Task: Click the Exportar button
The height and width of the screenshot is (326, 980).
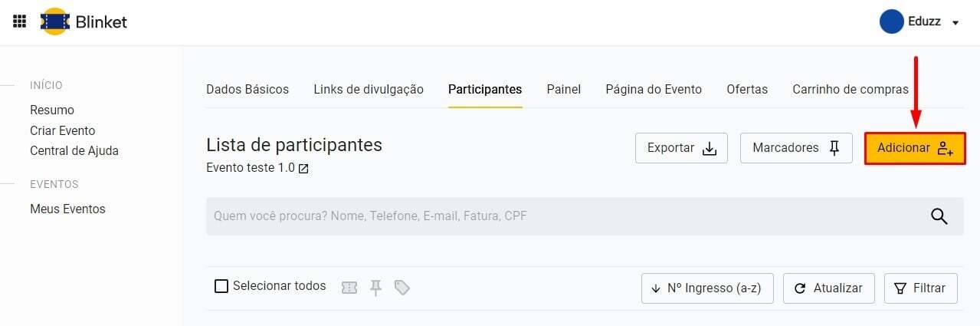Action: (681, 148)
